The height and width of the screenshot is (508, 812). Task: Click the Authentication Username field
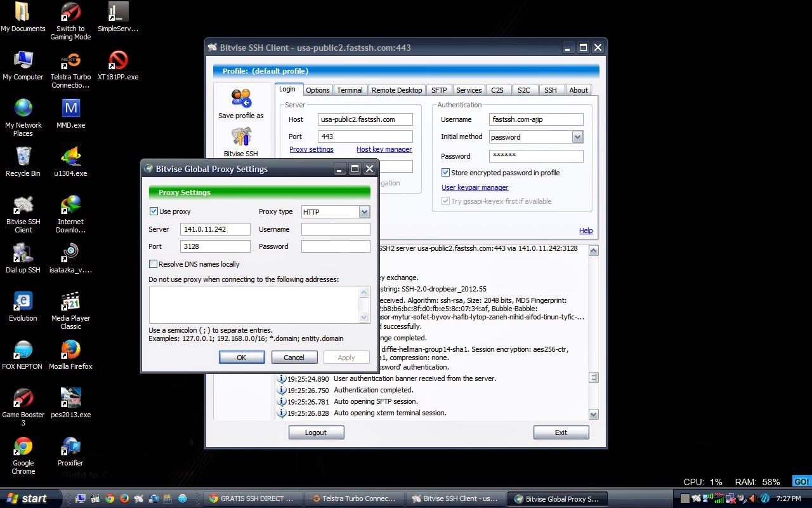click(536, 119)
